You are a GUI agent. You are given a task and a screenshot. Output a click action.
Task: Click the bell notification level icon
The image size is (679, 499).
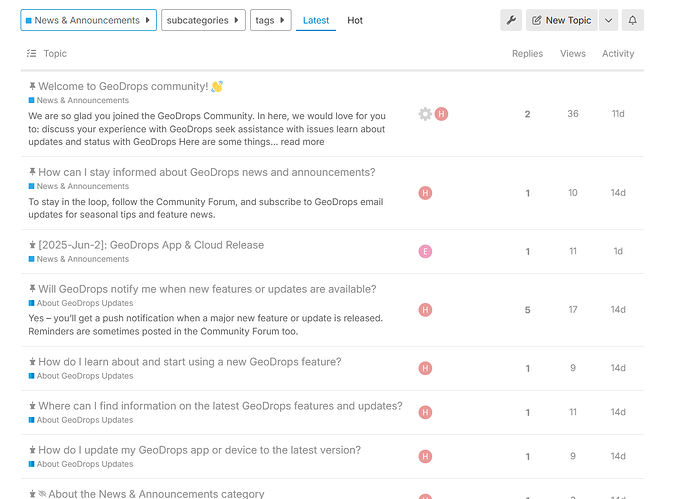click(633, 20)
